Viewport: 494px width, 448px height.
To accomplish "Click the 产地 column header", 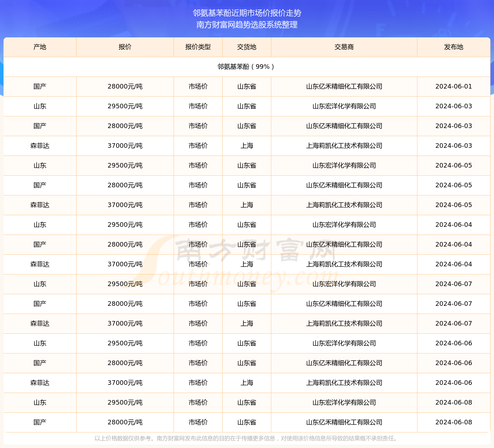I will [40, 47].
